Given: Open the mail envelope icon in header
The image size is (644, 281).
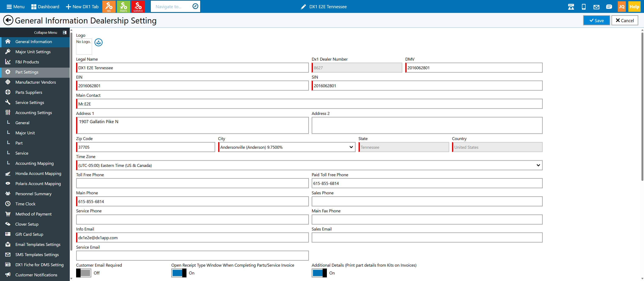Looking at the screenshot, I should tap(596, 7).
